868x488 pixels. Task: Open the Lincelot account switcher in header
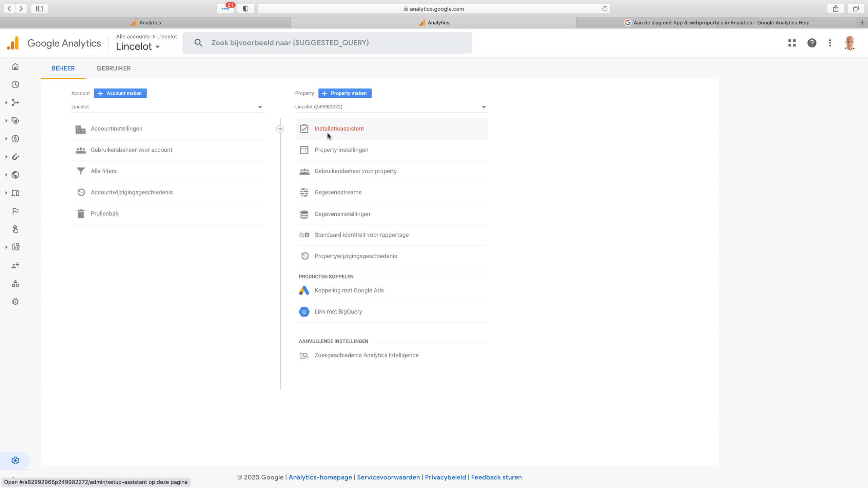[138, 47]
